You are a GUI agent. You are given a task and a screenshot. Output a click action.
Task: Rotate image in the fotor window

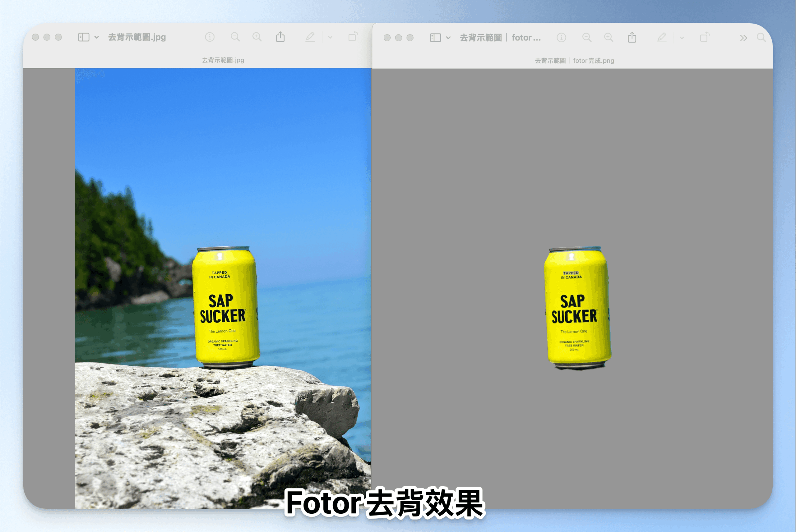pos(705,37)
